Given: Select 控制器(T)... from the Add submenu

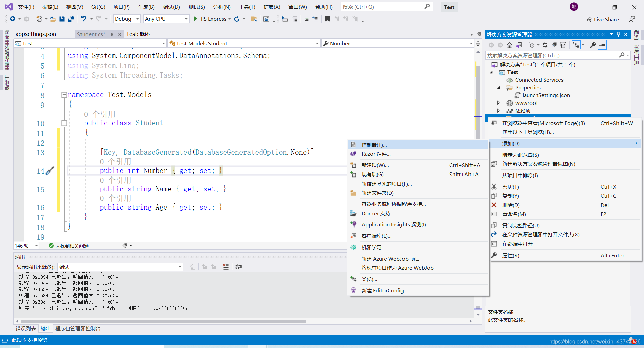Looking at the screenshot, I should tap(418, 145).
